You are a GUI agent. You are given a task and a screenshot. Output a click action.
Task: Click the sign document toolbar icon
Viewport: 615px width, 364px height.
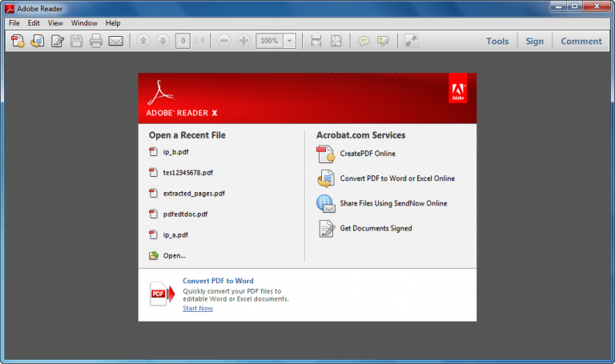click(x=58, y=41)
